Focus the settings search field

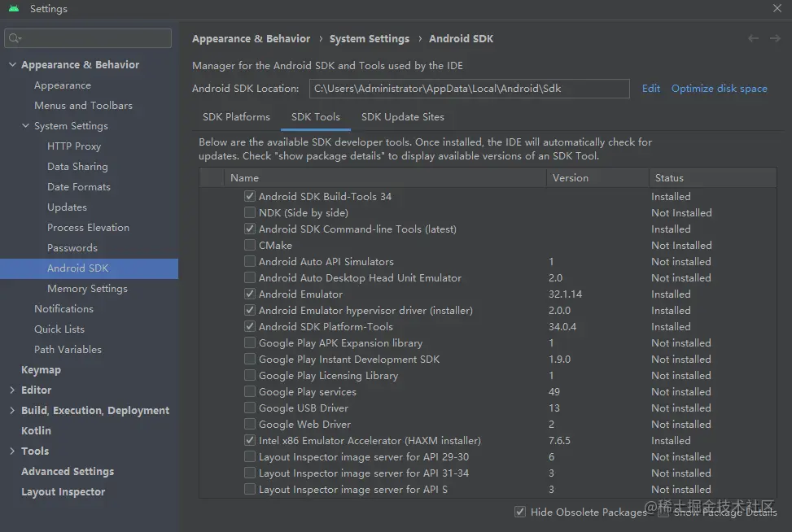[x=88, y=38]
